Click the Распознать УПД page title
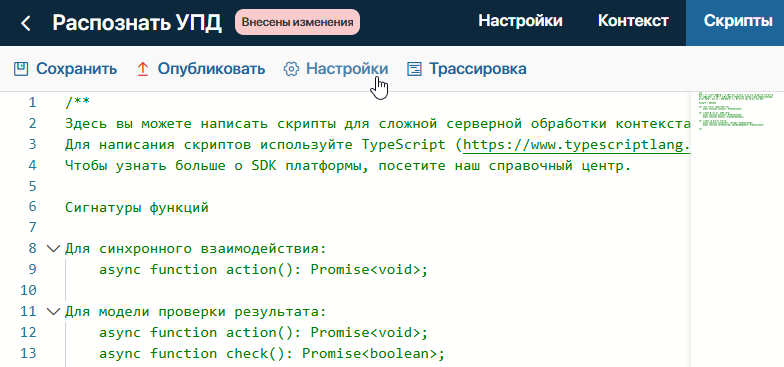The image size is (784, 367). [x=137, y=23]
